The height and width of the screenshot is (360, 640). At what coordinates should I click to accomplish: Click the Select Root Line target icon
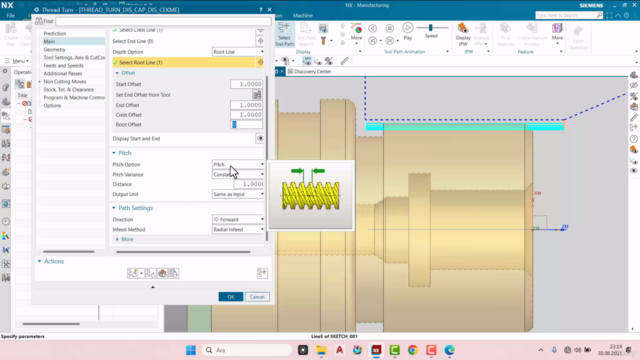[x=260, y=62]
